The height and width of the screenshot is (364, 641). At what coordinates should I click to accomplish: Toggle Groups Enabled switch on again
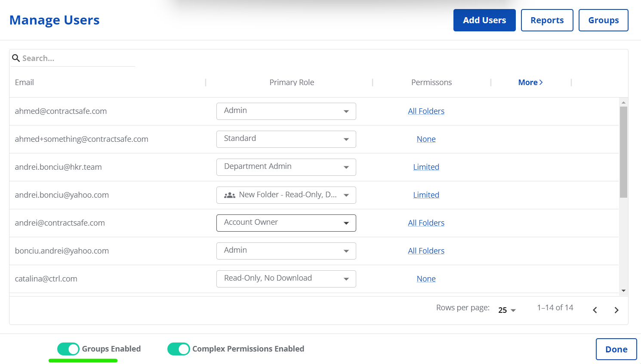pos(69,349)
